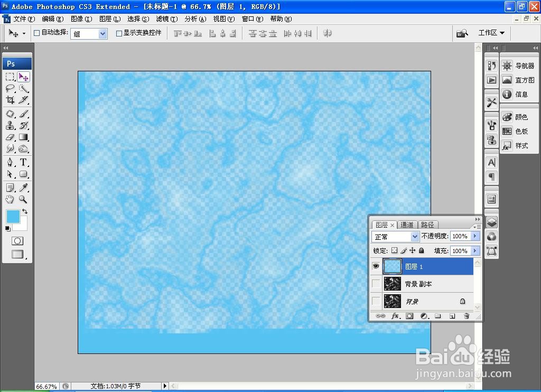Open the 编辑(E) menu
Viewport: 541px width, 392px height.
click(53, 19)
